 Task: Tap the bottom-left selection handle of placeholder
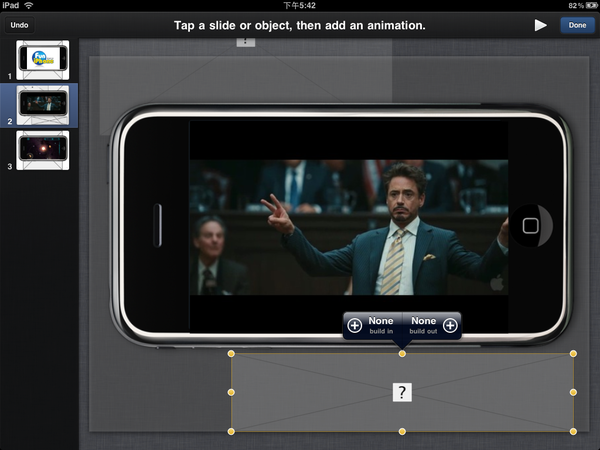(x=231, y=432)
